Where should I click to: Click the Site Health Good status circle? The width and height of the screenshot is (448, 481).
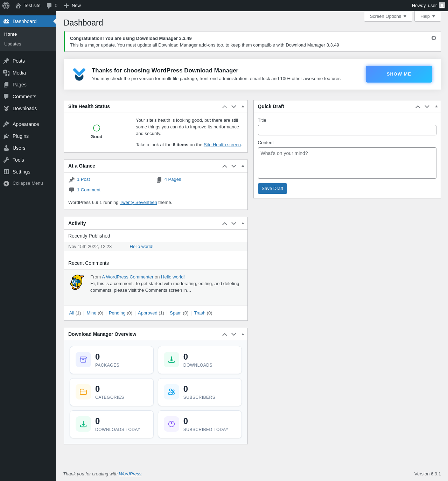click(x=97, y=128)
